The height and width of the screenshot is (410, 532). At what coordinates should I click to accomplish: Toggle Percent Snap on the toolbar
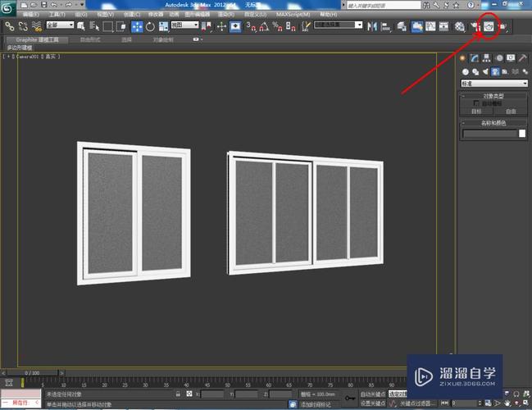(x=278, y=26)
